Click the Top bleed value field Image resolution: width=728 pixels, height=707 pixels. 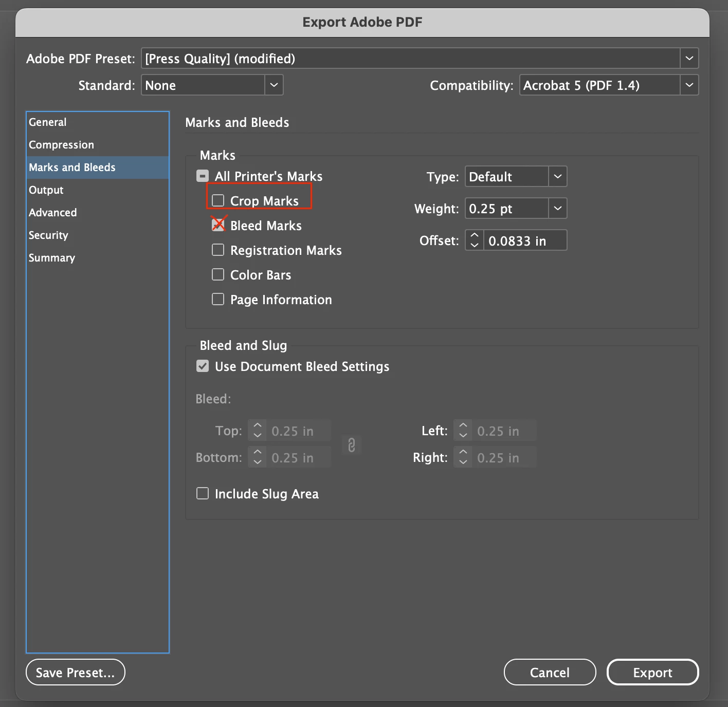299,431
